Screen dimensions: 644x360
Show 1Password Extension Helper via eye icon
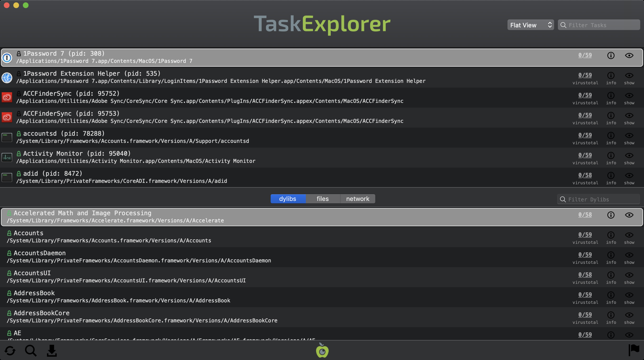629,75
